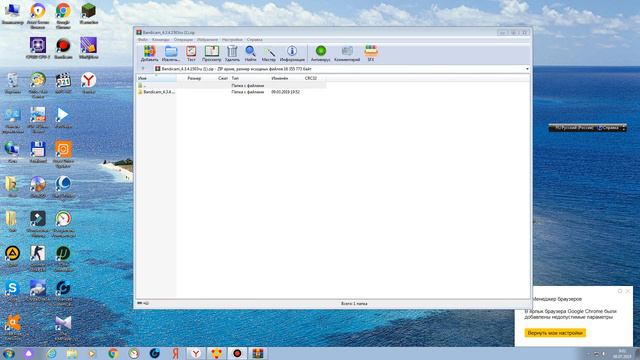
Task: Open the Файл menu in WinRAR
Action: [142, 40]
